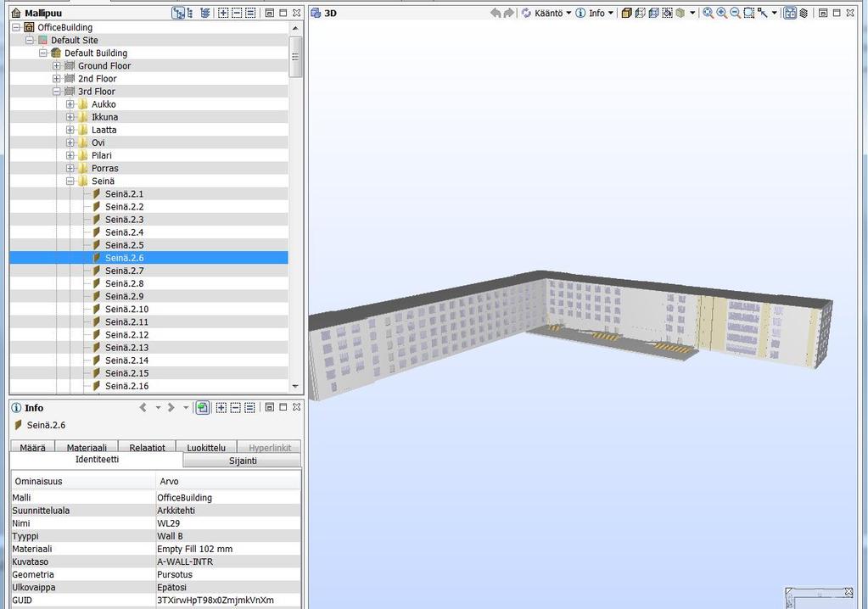Click the forward arrow in Info panel
This screenshot has height=609, width=868.
171,408
